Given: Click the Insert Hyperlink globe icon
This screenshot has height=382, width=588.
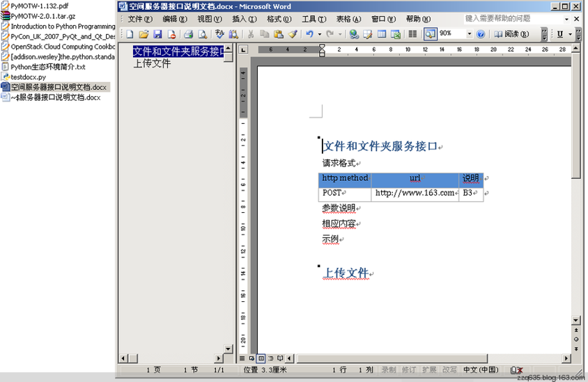Looking at the screenshot, I should [354, 35].
